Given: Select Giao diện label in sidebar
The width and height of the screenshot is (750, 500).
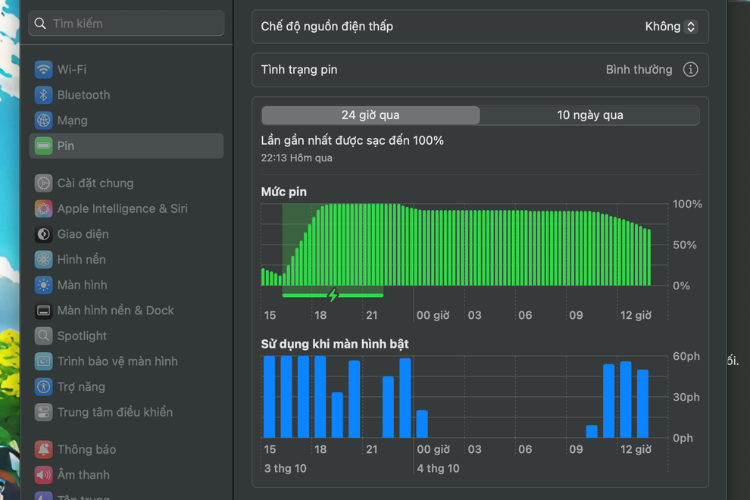Looking at the screenshot, I should (x=83, y=234).
